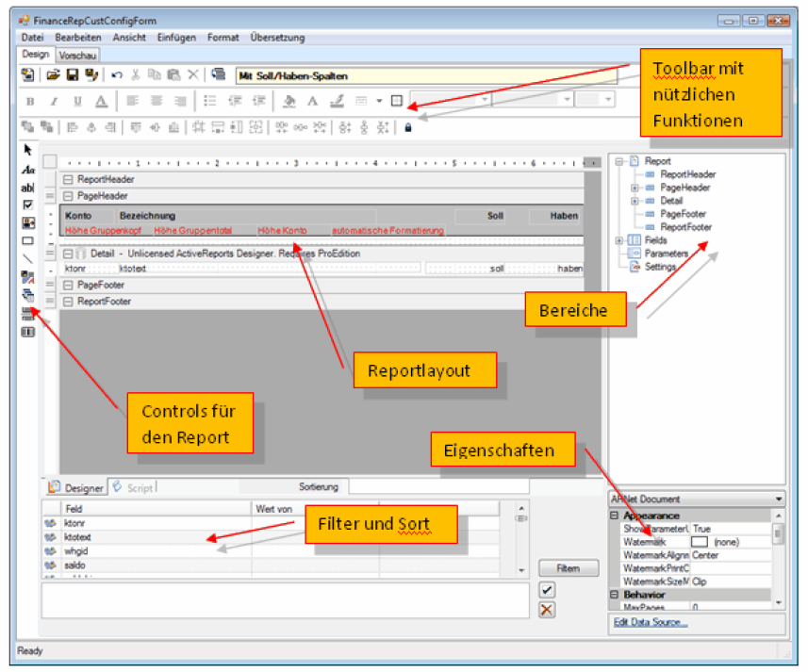This screenshot has height=672, width=808.
Task: Expand the Fields node in report tree
Action: point(619,240)
